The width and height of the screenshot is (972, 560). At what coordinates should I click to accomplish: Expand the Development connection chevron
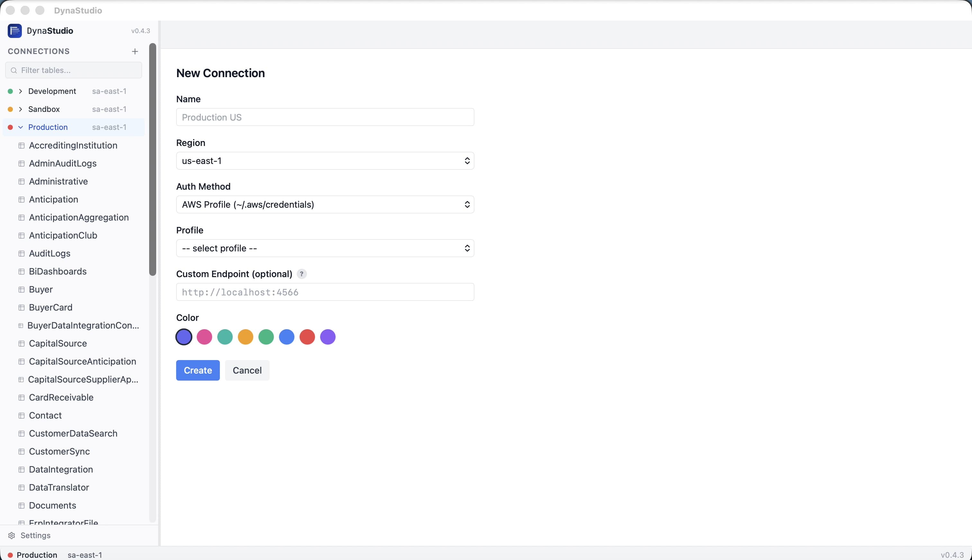click(x=20, y=92)
